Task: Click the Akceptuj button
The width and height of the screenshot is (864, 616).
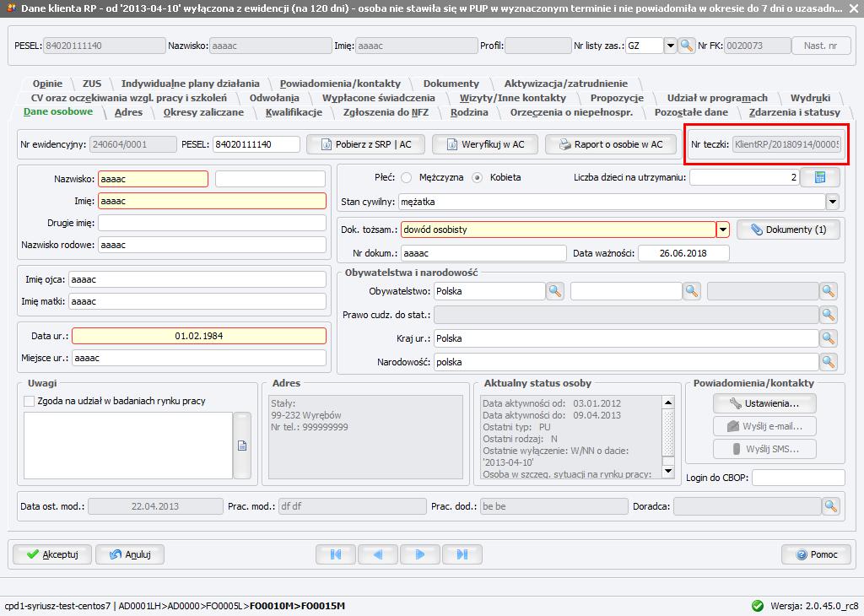Action: click(x=53, y=554)
